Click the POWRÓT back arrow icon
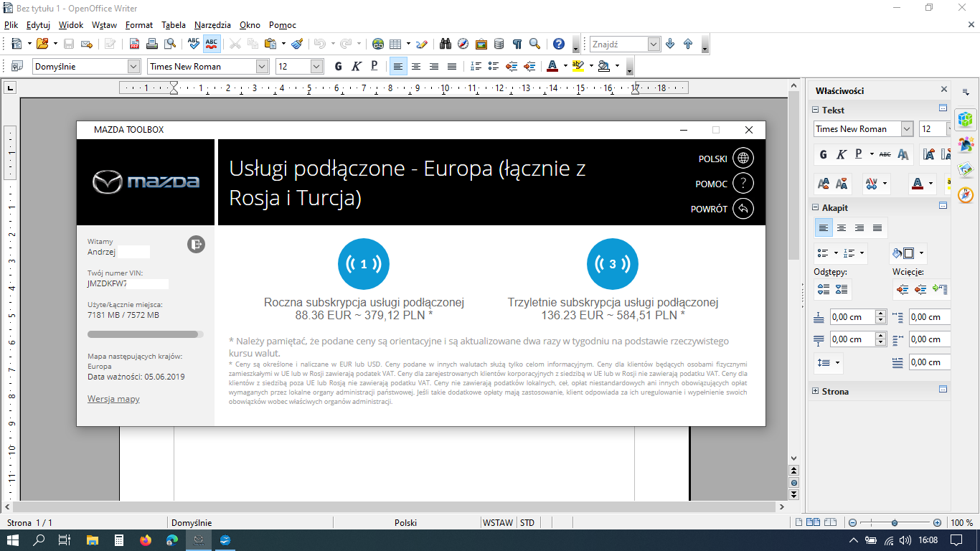The width and height of the screenshot is (980, 551). tap(743, 209)
